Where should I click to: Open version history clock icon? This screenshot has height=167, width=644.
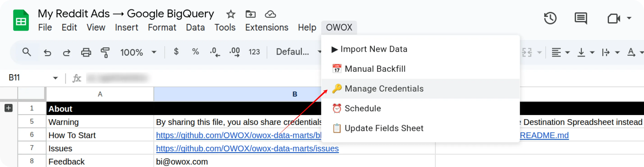550,18
